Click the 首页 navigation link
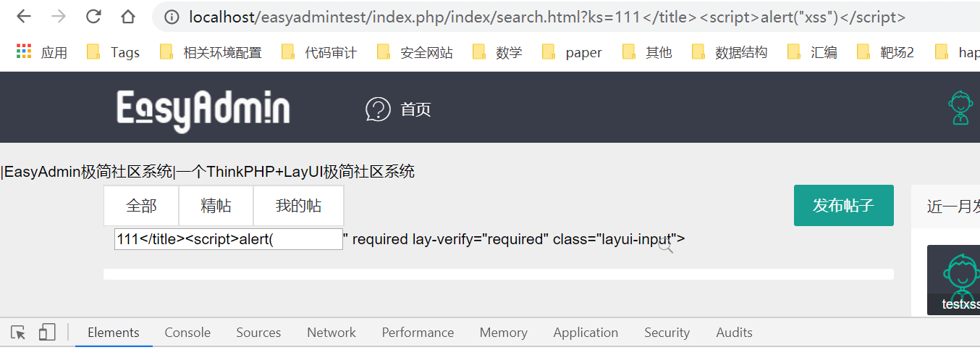Viewport: 980px width, 350px height. point(416,109)
